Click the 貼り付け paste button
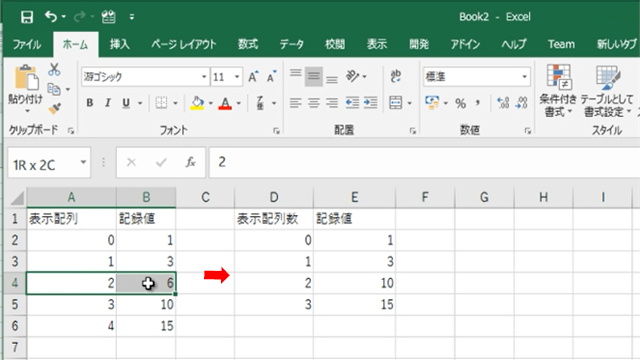640x360 pixels. 25,88
